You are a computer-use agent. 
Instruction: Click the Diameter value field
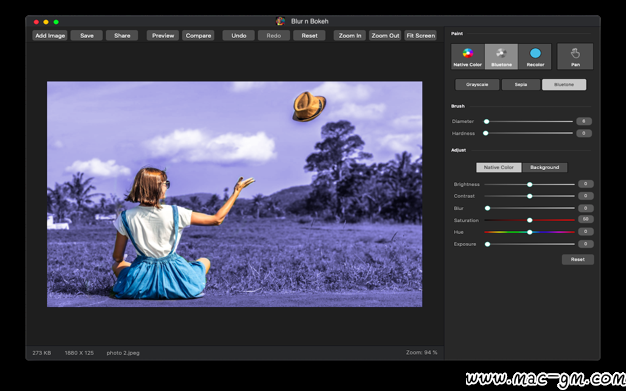[x=584, y=121]
